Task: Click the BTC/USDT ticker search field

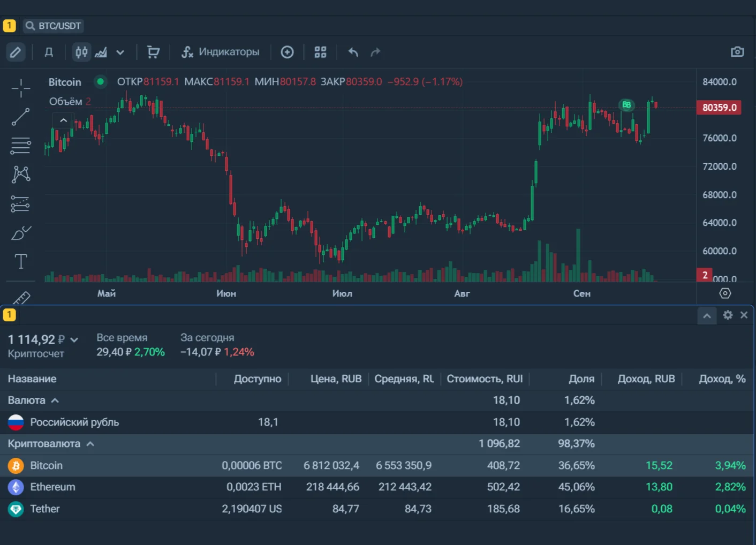Action: pos(54,26)
